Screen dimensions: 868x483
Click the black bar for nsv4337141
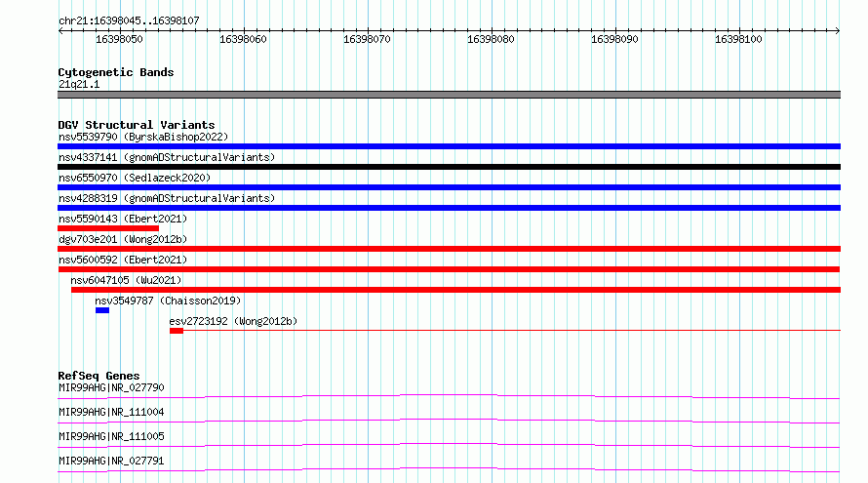coord(449,167)
